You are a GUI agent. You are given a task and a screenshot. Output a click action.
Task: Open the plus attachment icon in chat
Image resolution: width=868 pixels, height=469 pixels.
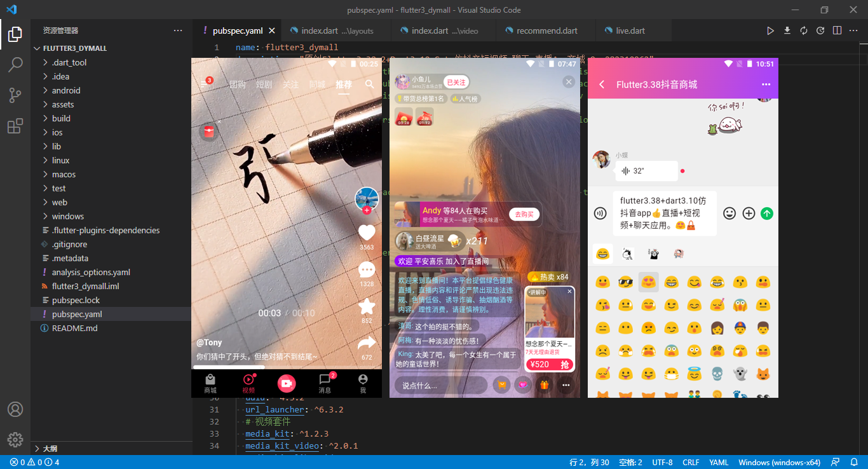(749, 214)
